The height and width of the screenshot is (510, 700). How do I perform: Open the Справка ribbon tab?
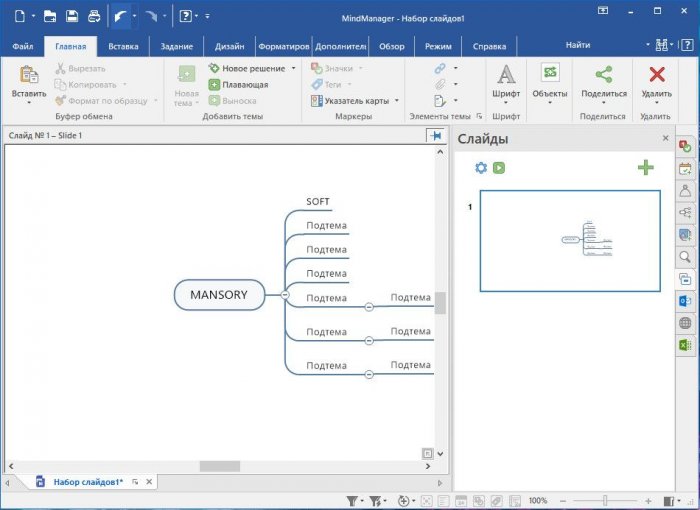pos(489,46)
